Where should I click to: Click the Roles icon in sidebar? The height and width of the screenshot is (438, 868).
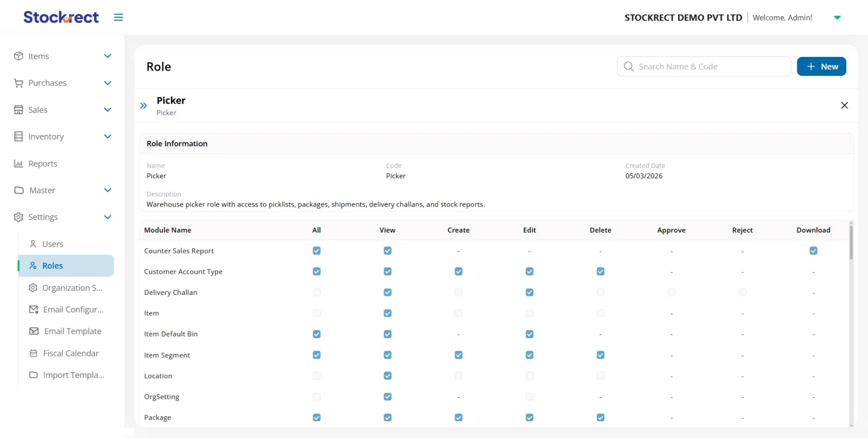(x=33, y=266)
